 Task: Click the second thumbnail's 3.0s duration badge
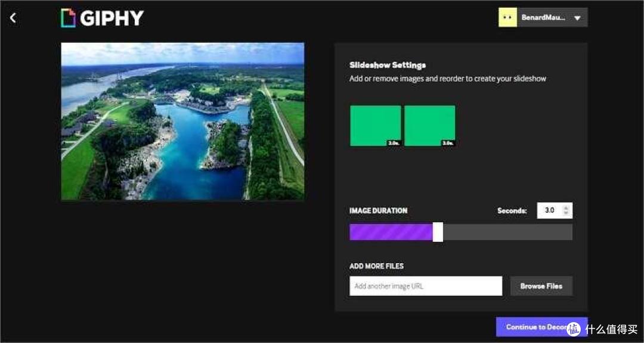[448, 143]
